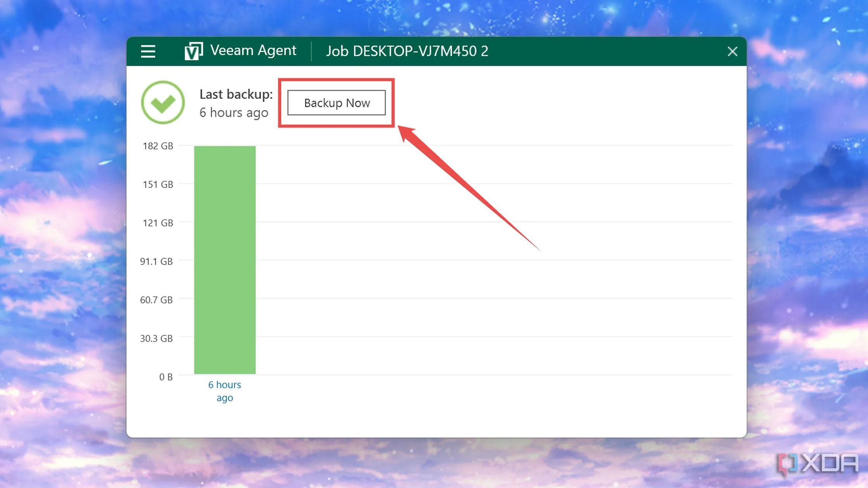Click the 182 GB axis label
Viewport: 868px width, 488px height.
point(158,146)
